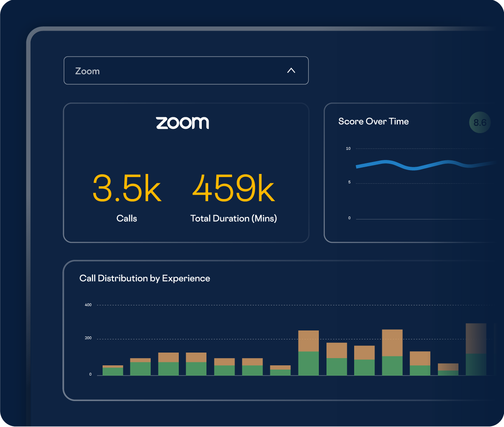Select the green segment of the eighth bar
Image resolution: width=504 pixels, height=427 pixels.
tap(309, 364)
